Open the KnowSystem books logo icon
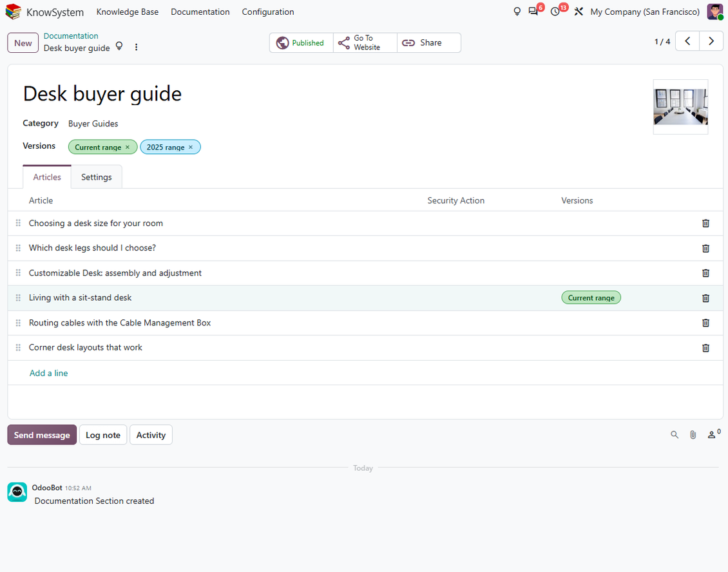The height and width of the screenshot is (572, 728). [13, 12]
